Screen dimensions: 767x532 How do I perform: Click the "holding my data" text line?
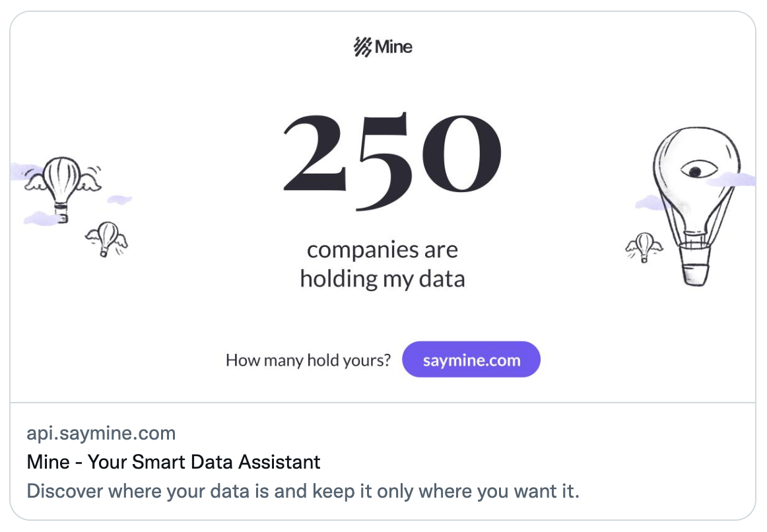[382, 279]
